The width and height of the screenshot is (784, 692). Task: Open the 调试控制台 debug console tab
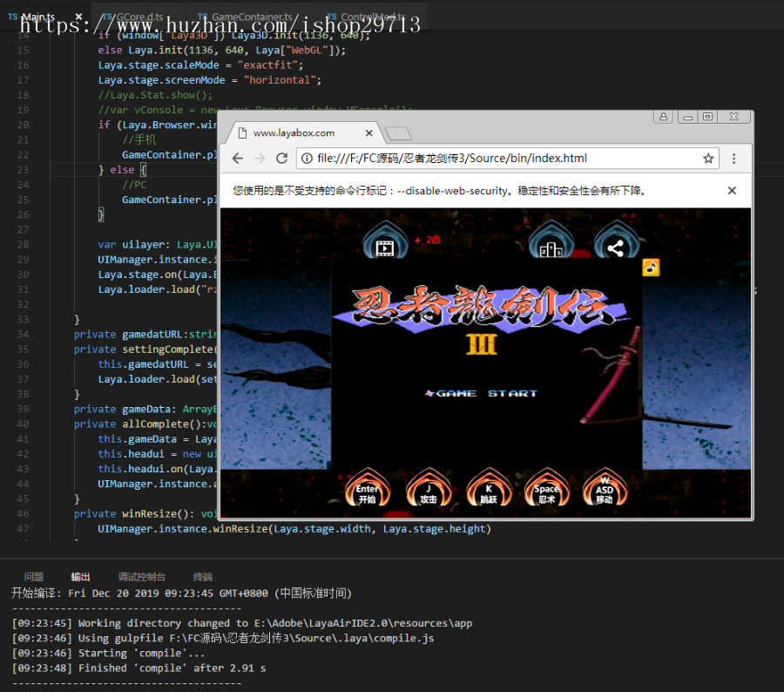(x=142, y=577)
